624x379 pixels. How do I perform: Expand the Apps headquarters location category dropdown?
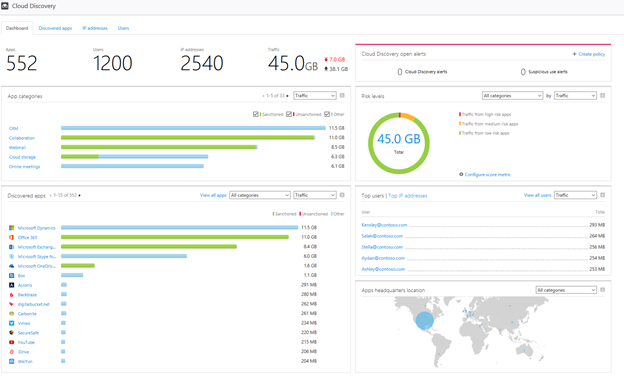click(x=566, y=290)
